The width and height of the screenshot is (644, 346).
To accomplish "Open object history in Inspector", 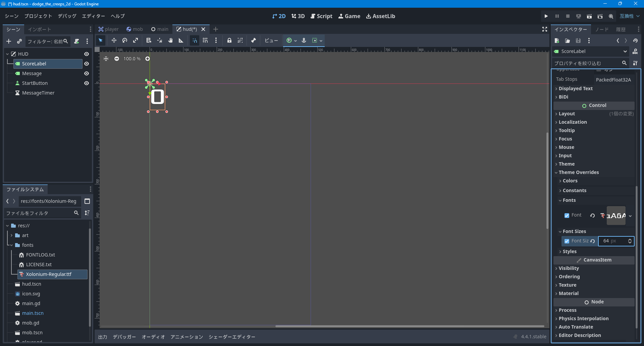I will click(x=635, y=41).
